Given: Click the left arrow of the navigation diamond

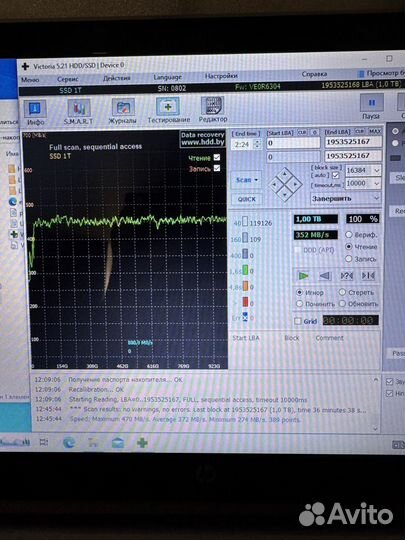Looking at the screenshot, I should (275, 185).
